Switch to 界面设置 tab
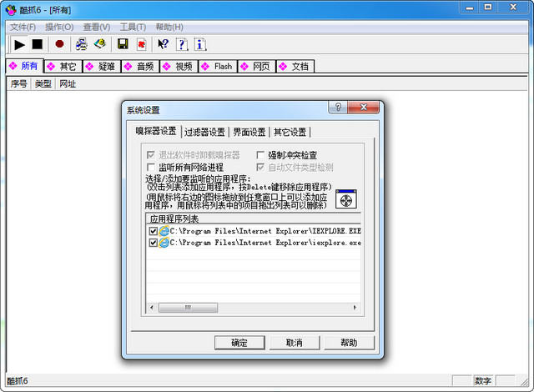The height and width of the screenshot is (392, 534). click(x=249, y=132)
